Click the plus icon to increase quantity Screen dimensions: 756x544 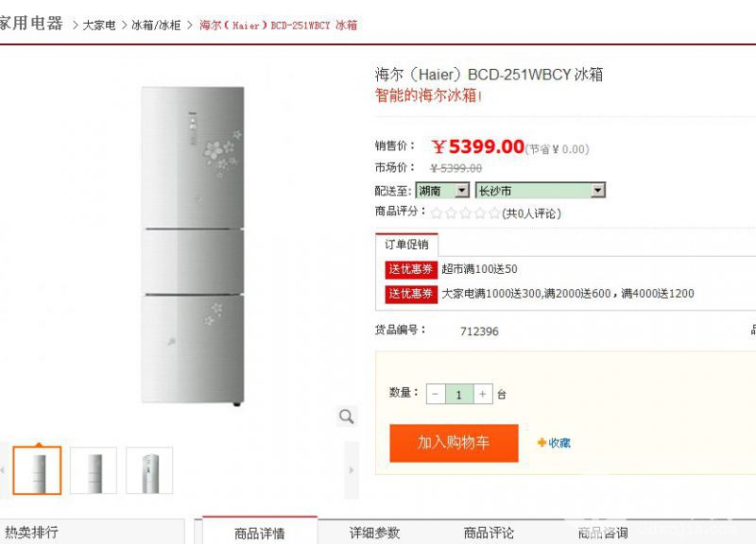point(483,394)
